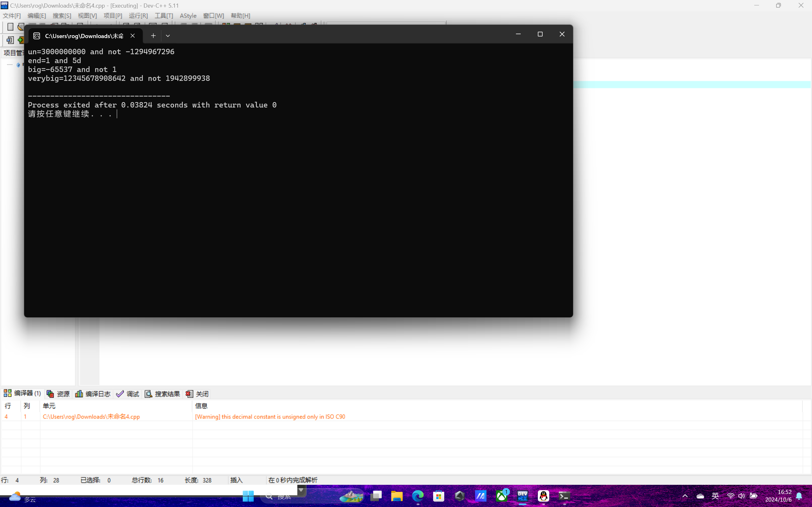
Task: Open a new terminal tab with plus button
Action: point(153,36)
